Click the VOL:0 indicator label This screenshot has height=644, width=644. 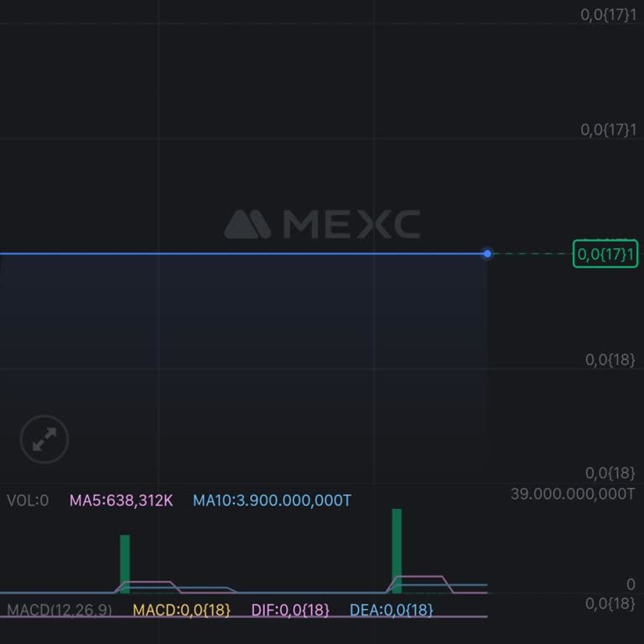click(x=28, y=501)
